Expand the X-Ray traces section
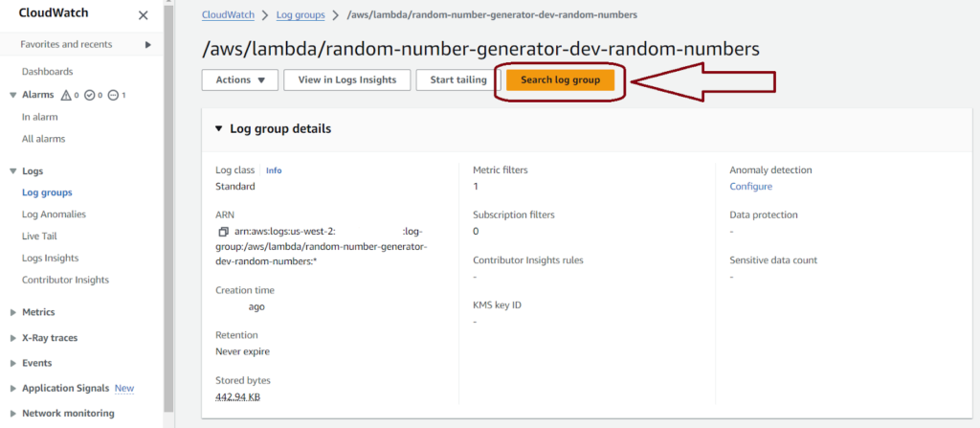The width and height of the screenshot is (980, 428). tap(13, 338)
